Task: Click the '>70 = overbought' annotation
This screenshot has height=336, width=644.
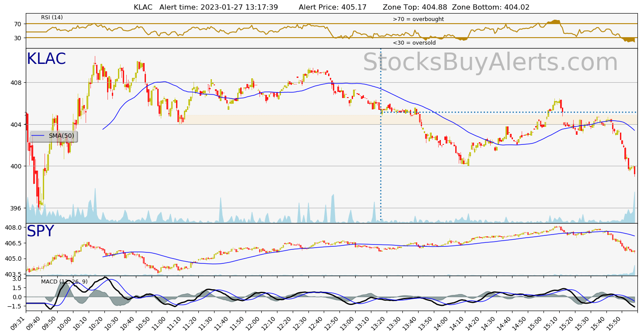Action: click(418, 19)
